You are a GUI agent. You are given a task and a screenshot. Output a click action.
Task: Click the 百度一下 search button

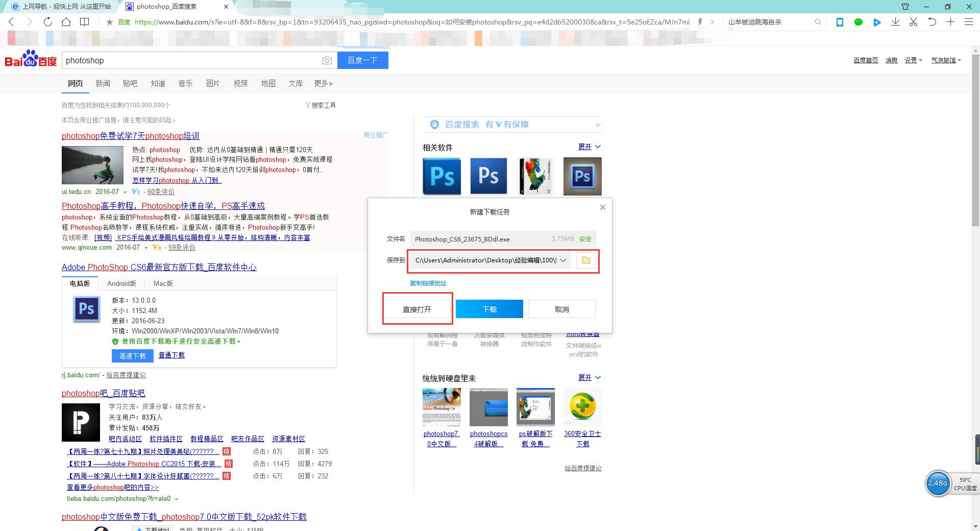click(362, 60)
